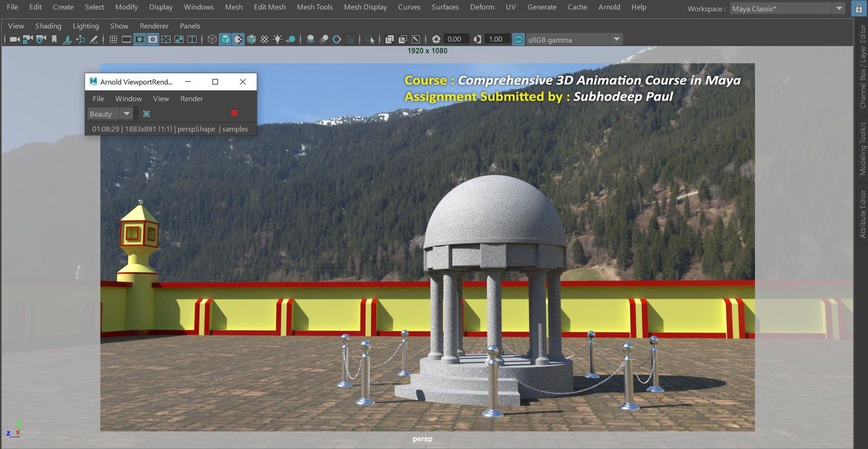
Task: Toggle the Field Chart icon
Action: pos(166,39)
